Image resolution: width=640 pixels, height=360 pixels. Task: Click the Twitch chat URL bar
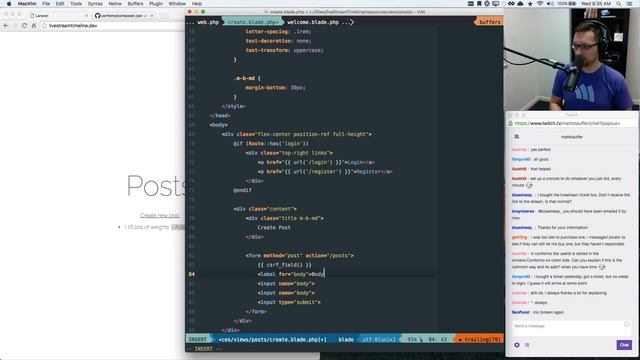coord(571,123)
